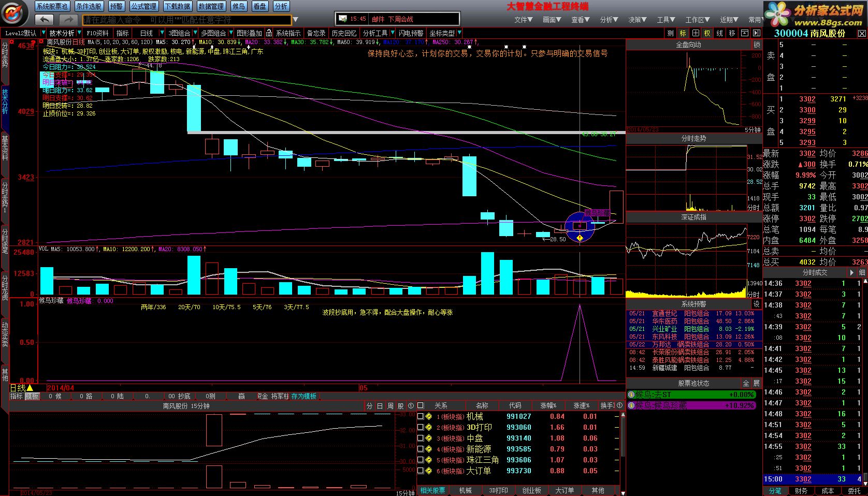The width and height of the screenshot is (868, 496).
Task: Click the 公式管理 button
Action: [x=143, y=6]
